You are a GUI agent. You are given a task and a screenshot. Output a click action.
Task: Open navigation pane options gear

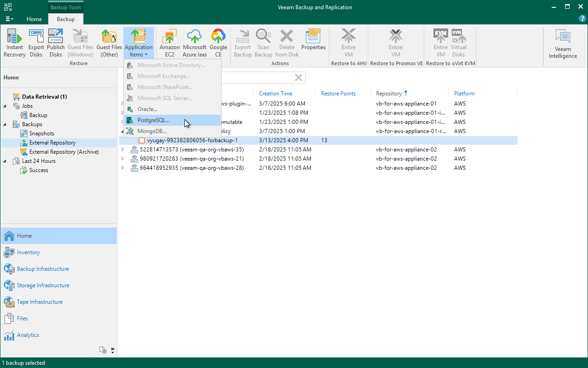pos(104,350)
